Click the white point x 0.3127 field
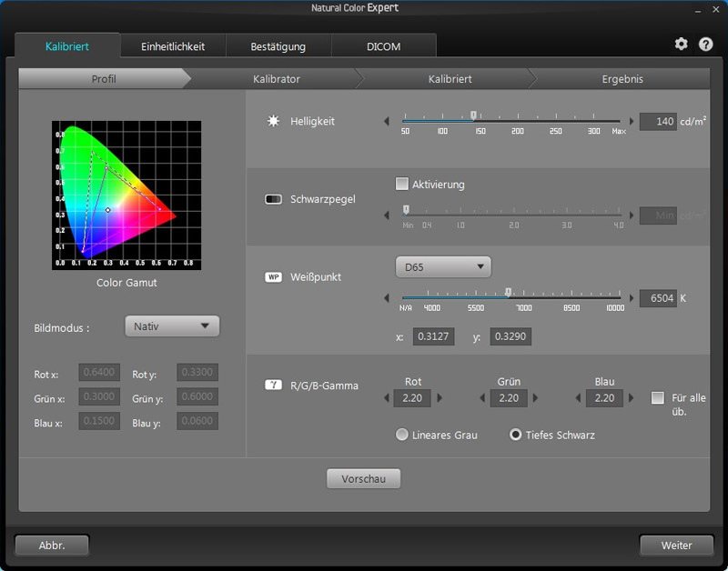The height and width of the screenshot is (571, 728). (434, 336)
